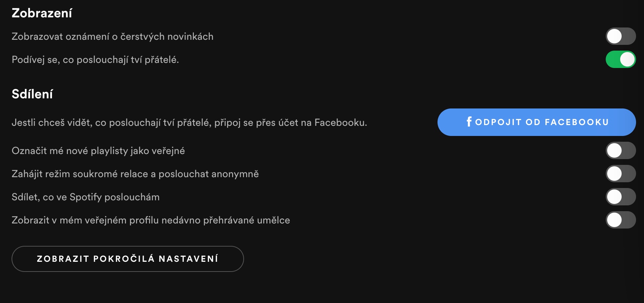Click the 'Sdílet, co ve Spotify poslouchám' label
The image size is (644, 303).
tap(86, 197)
